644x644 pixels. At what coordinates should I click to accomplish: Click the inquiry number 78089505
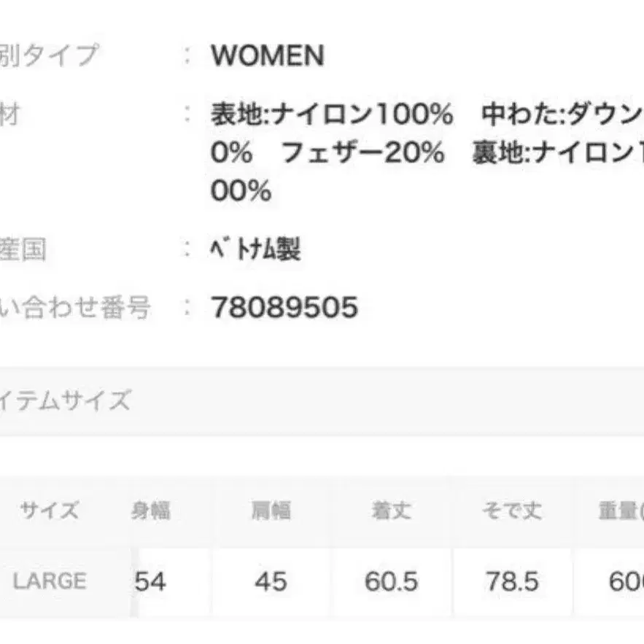tap(284, 308)
